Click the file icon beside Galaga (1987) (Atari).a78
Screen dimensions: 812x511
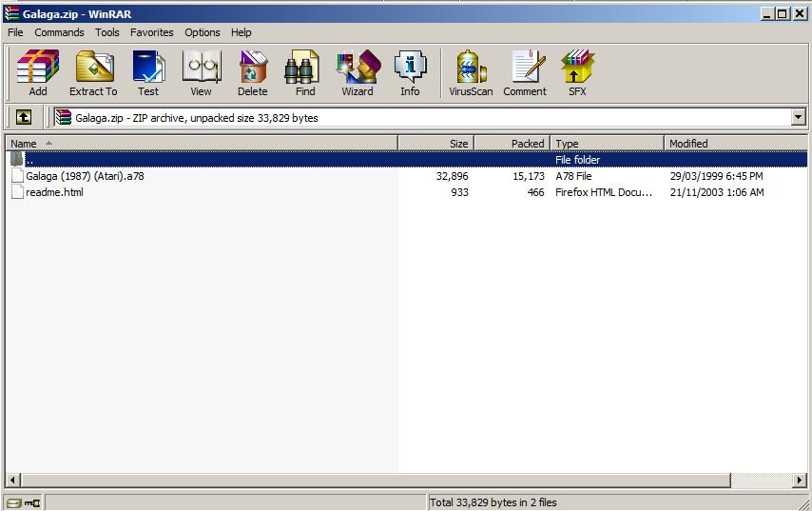pos(17,176)
